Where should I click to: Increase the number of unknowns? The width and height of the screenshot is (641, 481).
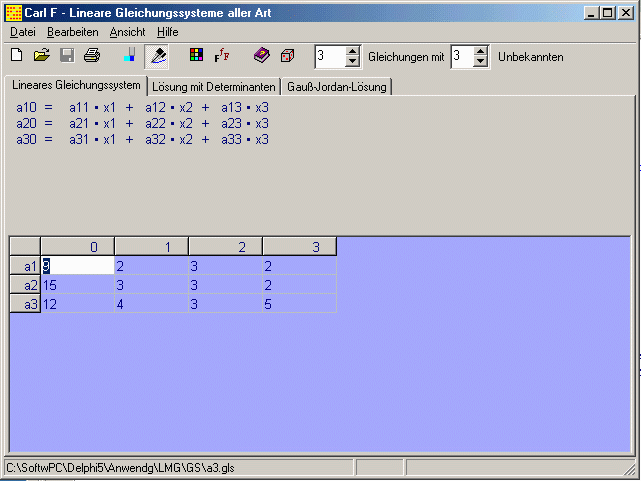point(480,51)
